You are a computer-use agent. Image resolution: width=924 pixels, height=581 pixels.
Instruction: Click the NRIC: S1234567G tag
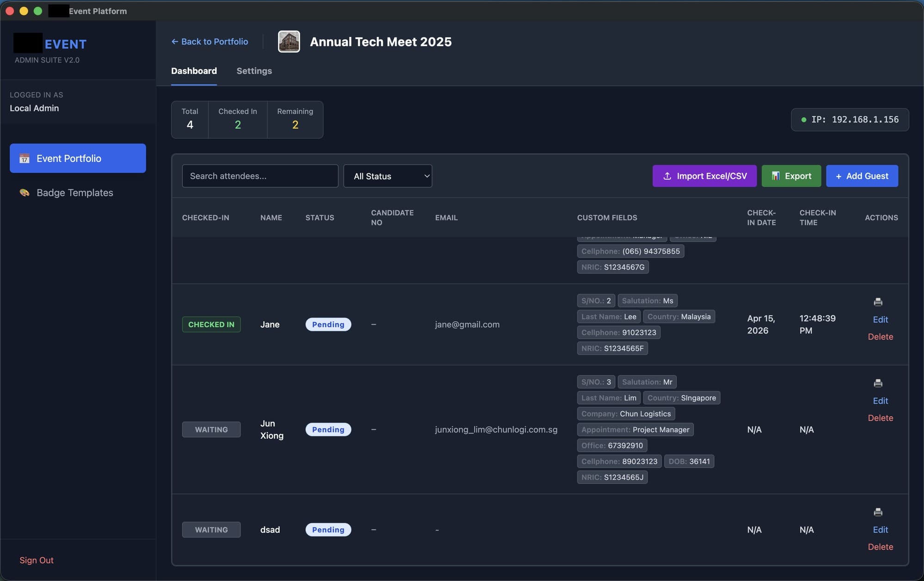[612, 267]
